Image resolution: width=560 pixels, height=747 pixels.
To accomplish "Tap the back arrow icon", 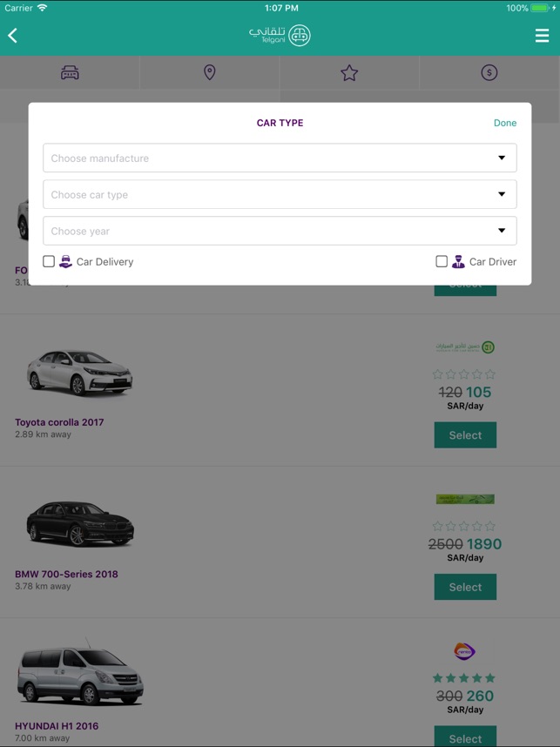I will click(12, 35).
